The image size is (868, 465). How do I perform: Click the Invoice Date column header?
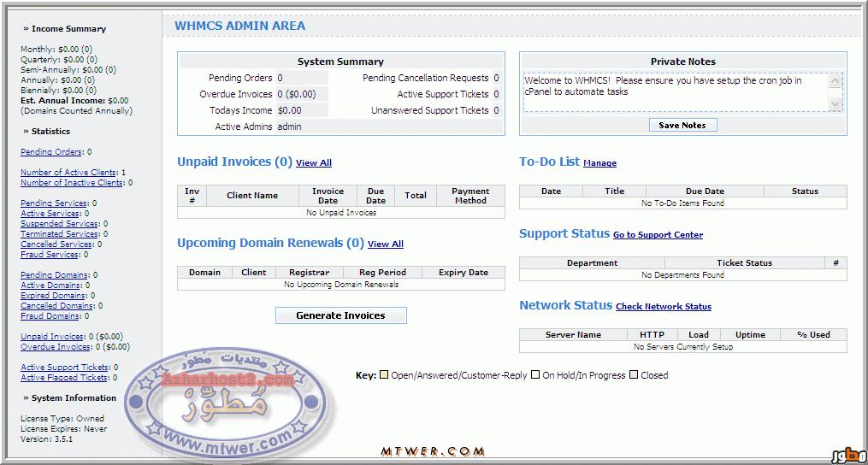328,196
